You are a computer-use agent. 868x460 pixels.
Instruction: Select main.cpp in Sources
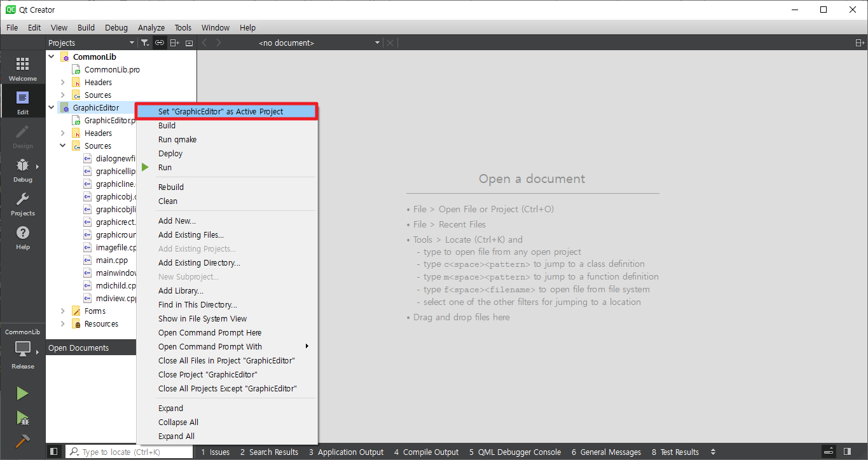tap(112, 260)
